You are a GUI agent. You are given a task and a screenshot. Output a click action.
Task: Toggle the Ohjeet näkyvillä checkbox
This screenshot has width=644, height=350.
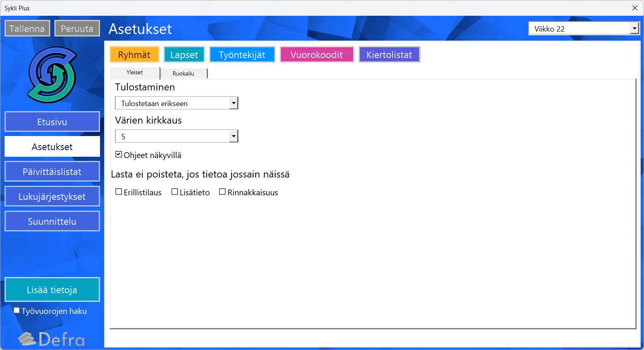click(x=119, y=155)
